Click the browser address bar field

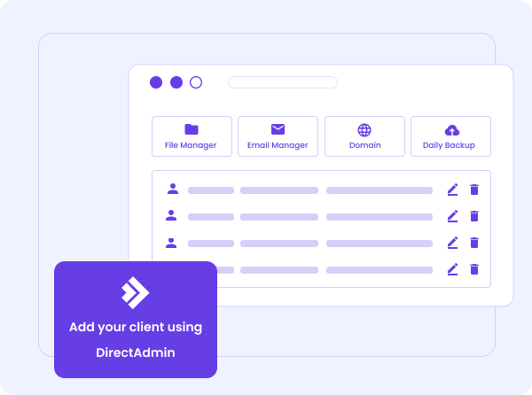pos(282,82)
